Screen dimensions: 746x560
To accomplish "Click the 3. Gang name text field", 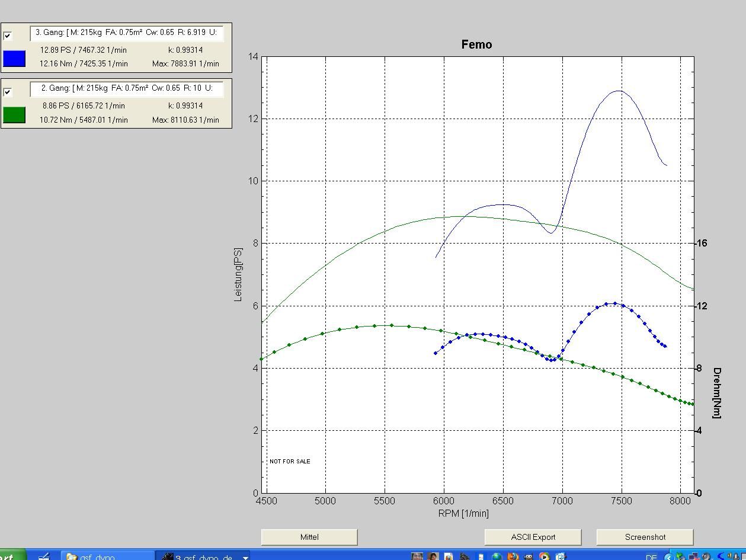I will click(126, 33).
